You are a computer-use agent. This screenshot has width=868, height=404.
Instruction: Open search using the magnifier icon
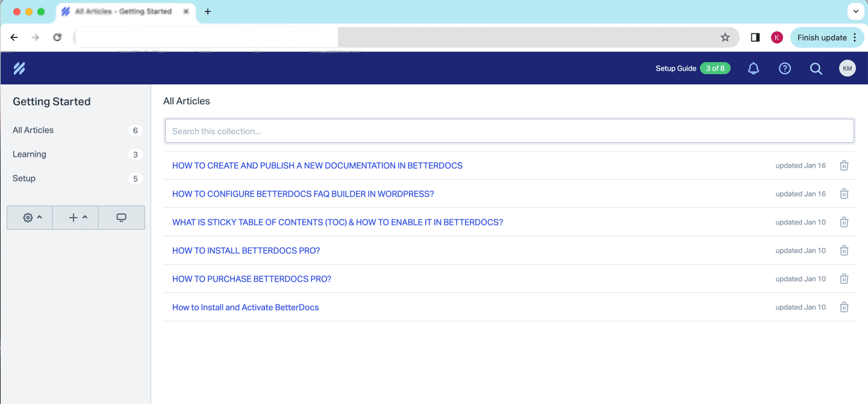[x=816, y=68]
